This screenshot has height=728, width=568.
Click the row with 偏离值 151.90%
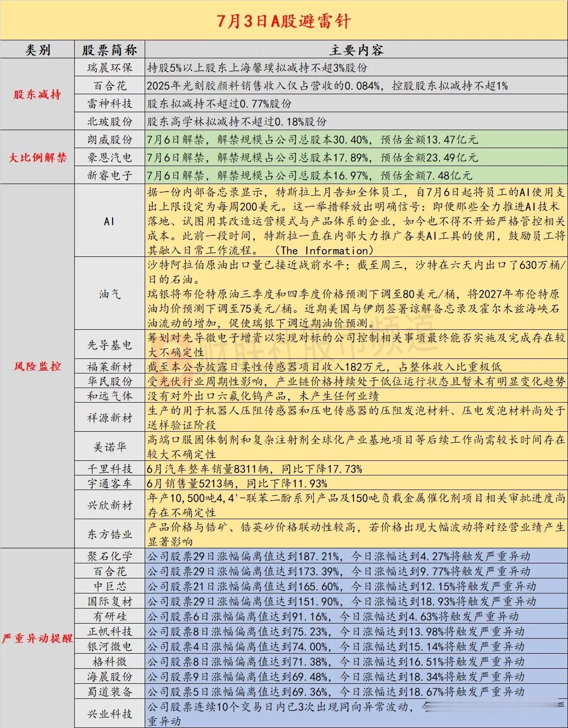(x=356, y=601)
